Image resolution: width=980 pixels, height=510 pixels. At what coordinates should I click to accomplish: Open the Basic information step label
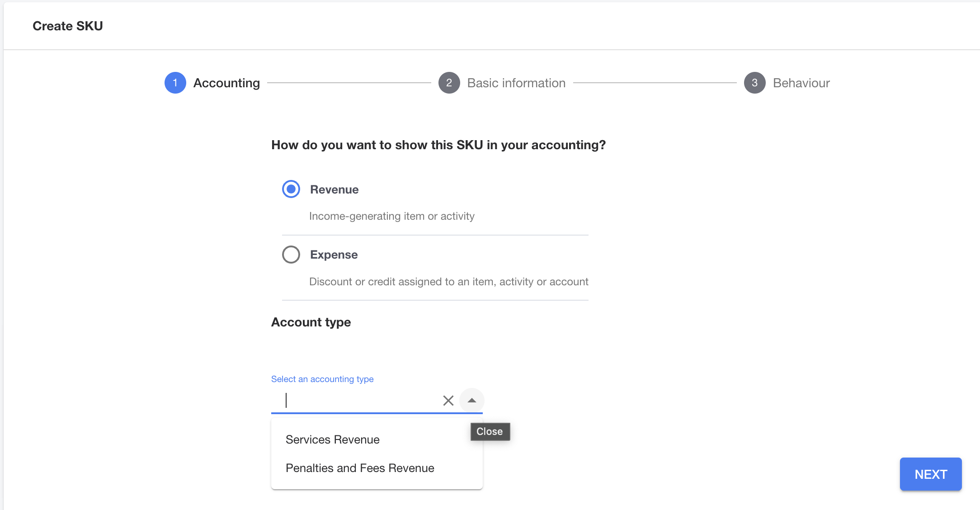(516, 83)
